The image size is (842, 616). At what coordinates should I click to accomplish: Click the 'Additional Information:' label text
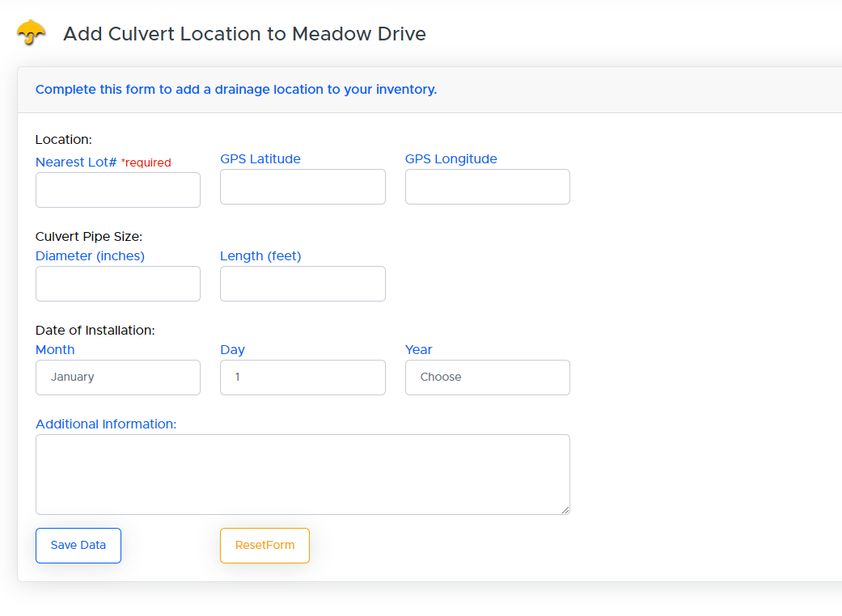coord(106,424)
